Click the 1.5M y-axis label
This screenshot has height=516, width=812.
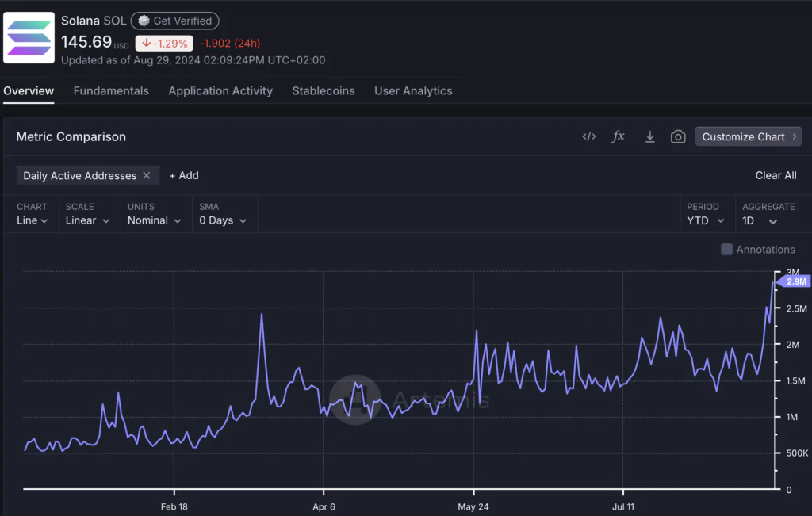[796, 381]
